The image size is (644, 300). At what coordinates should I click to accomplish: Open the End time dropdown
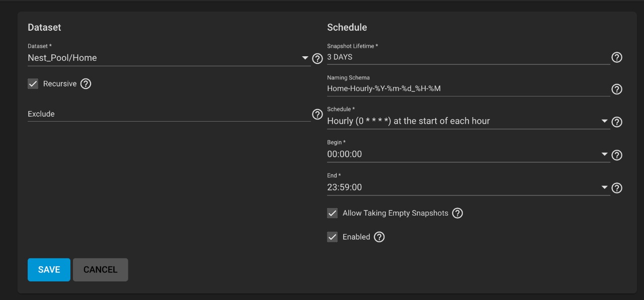(605, 187)
